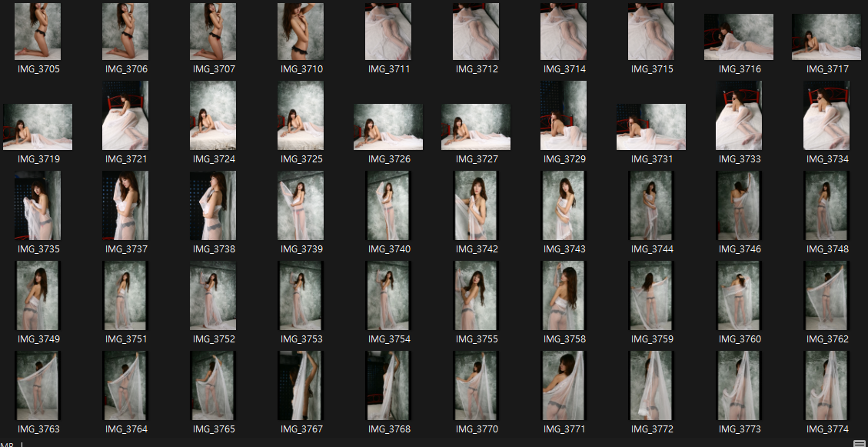Open the thumbnail named IMG_3762
This screenshot has height=447, width=868.
point(826,295)
